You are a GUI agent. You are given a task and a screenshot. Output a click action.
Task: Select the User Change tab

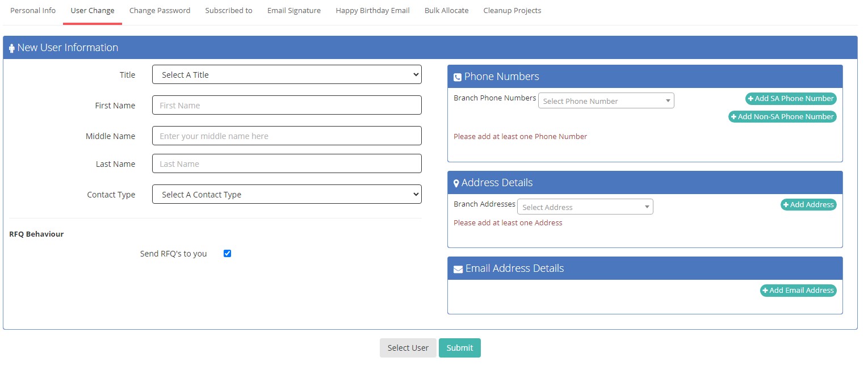93,11
